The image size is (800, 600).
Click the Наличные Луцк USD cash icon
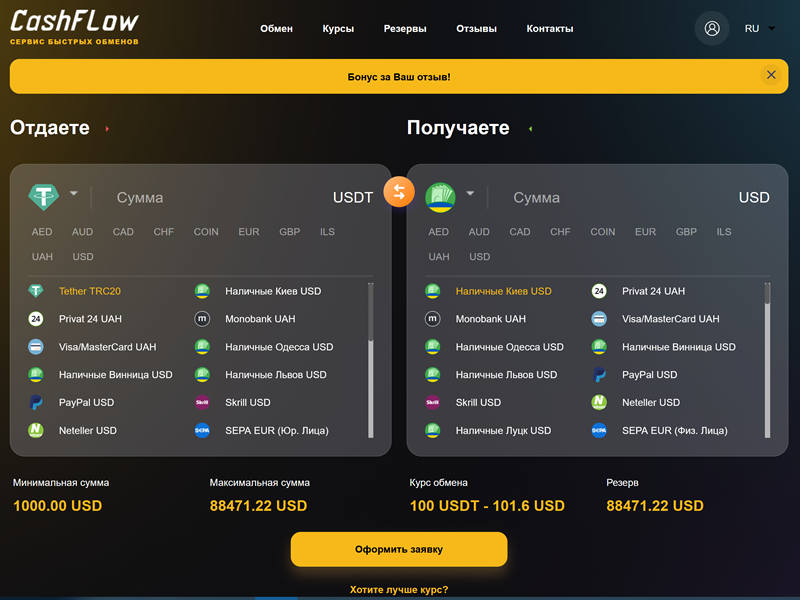click(x=433, y=430)
